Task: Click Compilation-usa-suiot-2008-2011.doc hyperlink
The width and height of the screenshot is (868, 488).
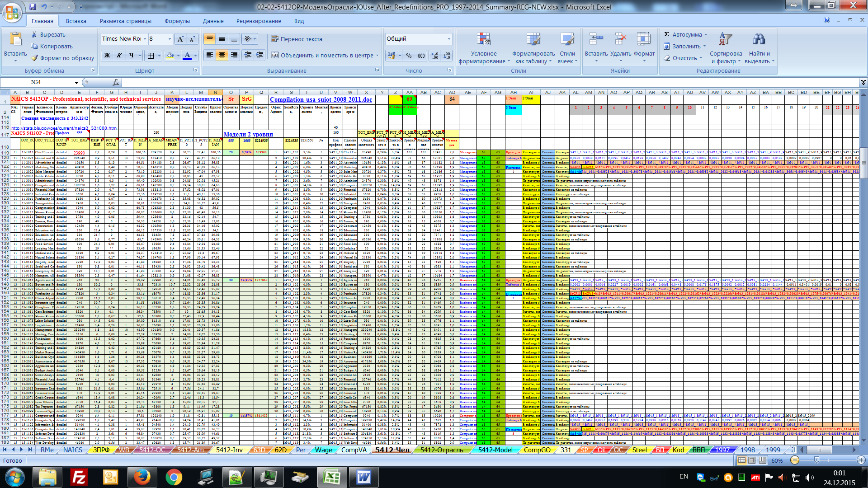Action: click(x=321, y=99)
